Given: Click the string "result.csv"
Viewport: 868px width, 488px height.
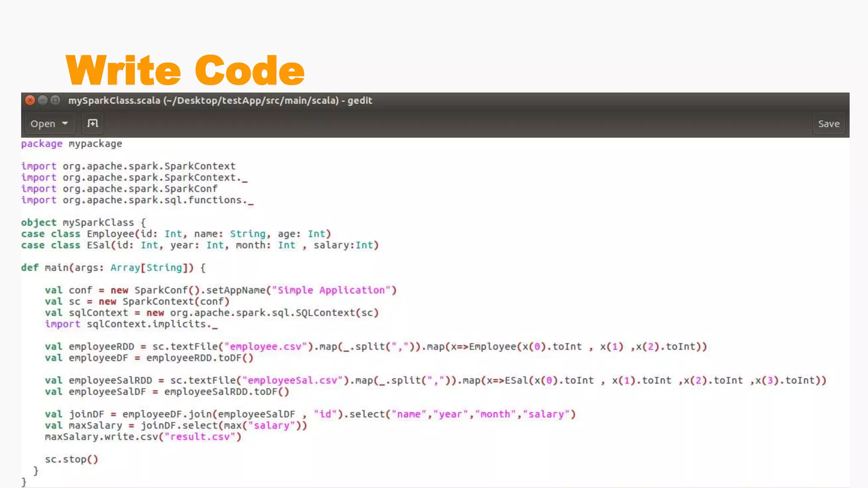Looking at the screenshot, I should point(200,437).
